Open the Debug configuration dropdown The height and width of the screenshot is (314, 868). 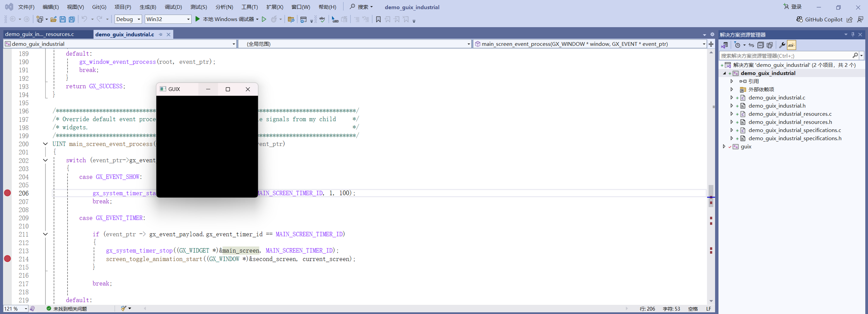128,19
